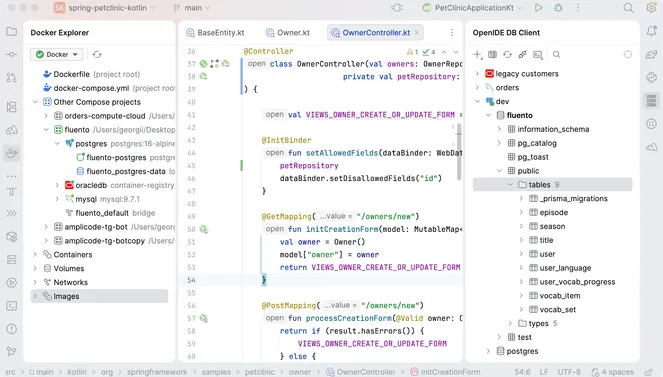Click the gutter icon on line 38
This screenshot has width=663, height=377.
(204, 76)
